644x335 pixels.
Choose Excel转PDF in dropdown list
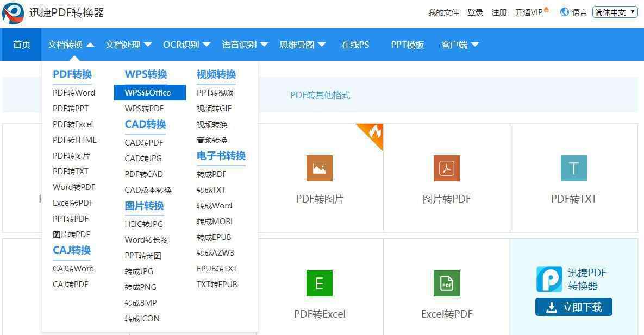pyautogui.click(x=73, y=203)
